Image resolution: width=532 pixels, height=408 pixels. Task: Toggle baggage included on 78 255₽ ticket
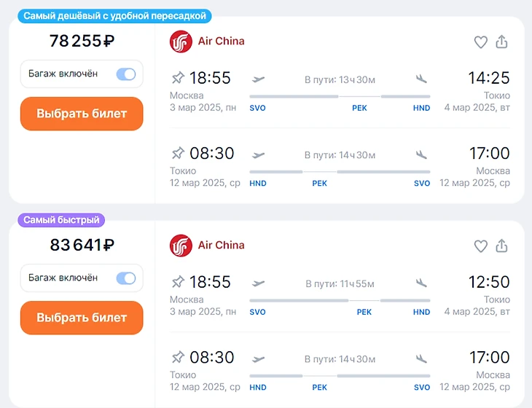pyautogui.click(x=125, y=74)
